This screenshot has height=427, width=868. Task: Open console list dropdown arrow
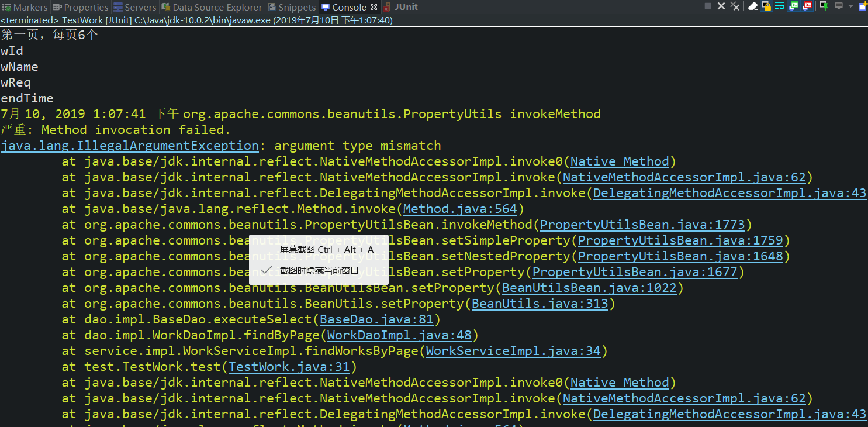pos(850,6)
